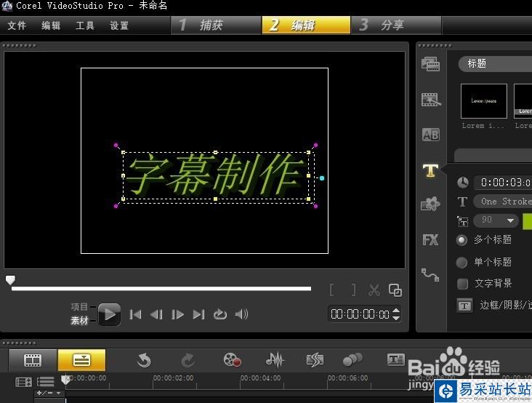Open the Auto Music tool

click(315, 360)
